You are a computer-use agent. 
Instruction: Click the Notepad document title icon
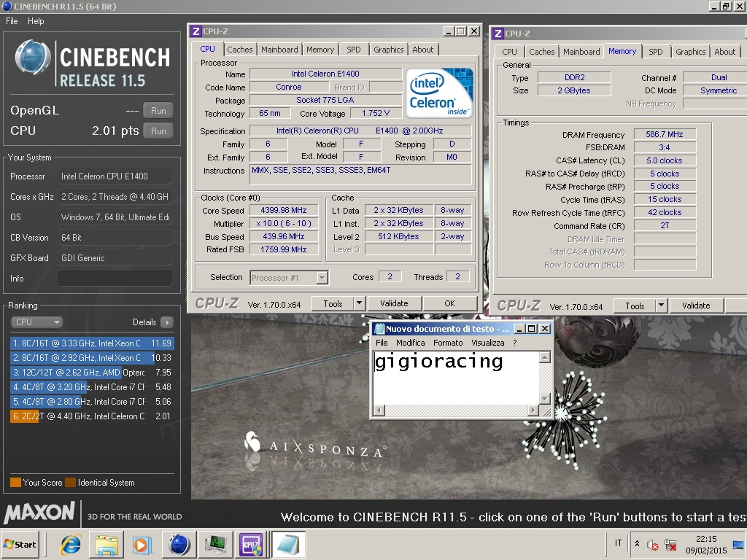coord(379,329)
